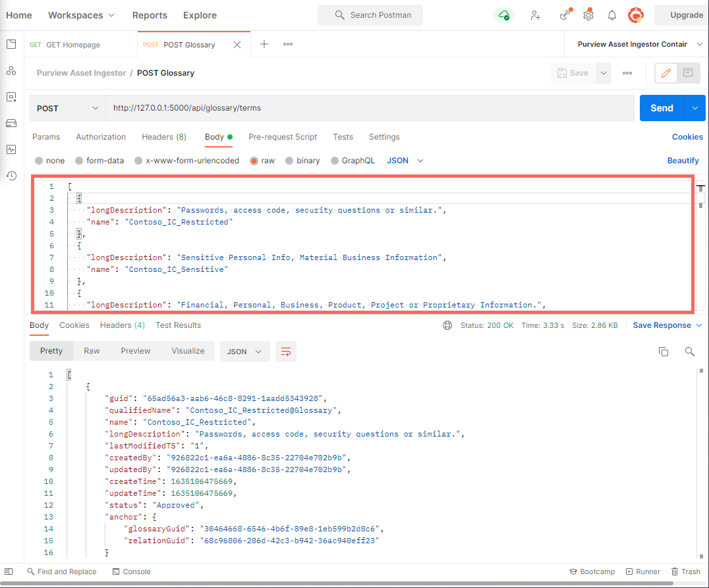709x588 pixels.
Task: Click the Beautify link
Action: (683, 161)
